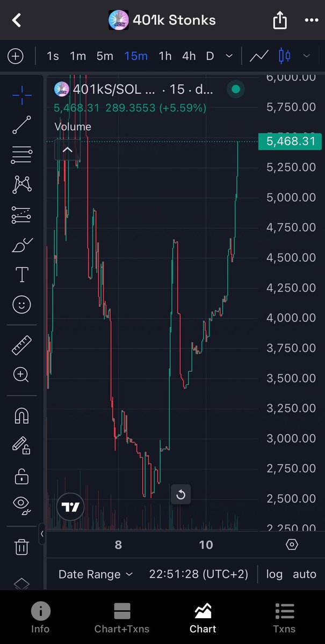Switch to the Chart tab
The width and height of the screenshot is (325, 644).
[x=203, y=617]
